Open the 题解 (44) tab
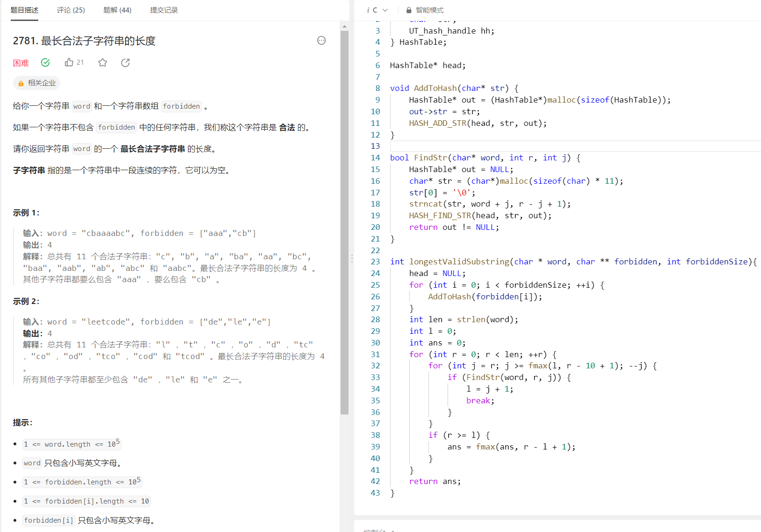Viewport: 761px width, 532px height. click(117, 10)
